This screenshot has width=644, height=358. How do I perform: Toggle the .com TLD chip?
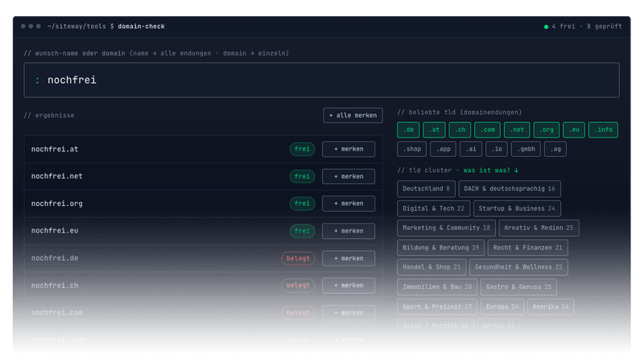tap(487, 130)
